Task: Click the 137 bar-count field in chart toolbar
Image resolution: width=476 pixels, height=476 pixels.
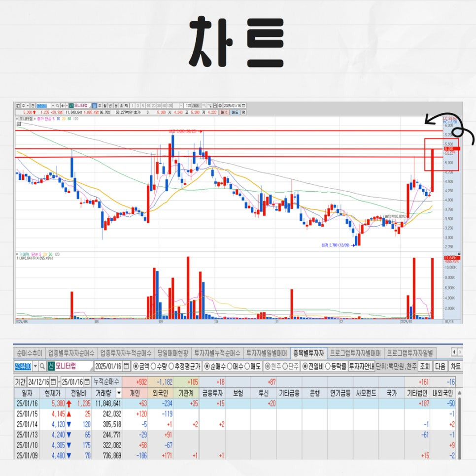Action: click(188, 105)
